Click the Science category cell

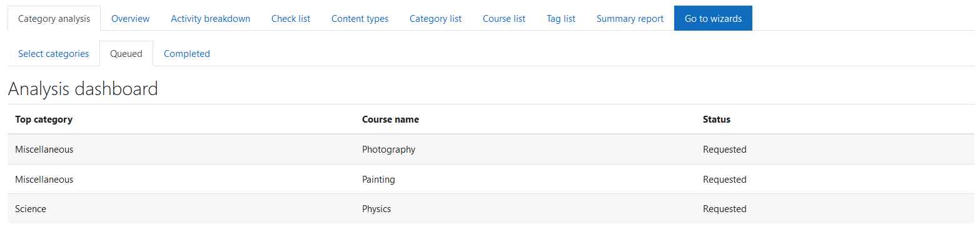[31, 209]
